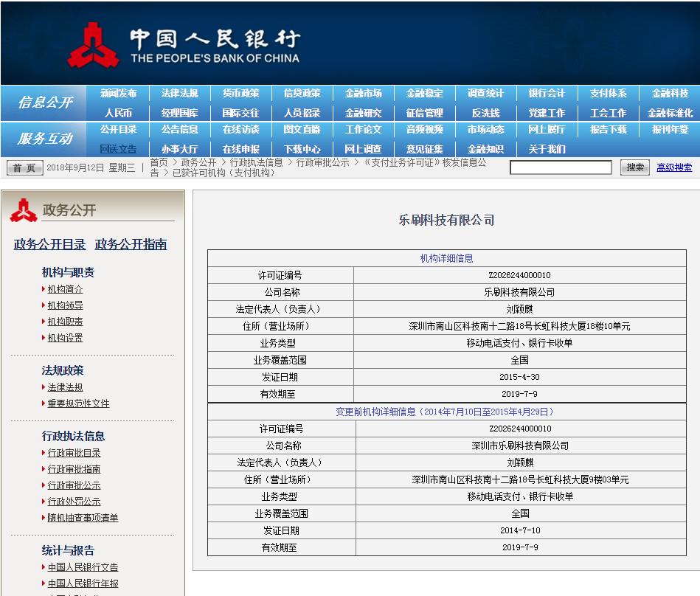Select 金融稳定 navigation item
Image resolution: width=700 pixels, height=596 pixels.
pos(425,93)
